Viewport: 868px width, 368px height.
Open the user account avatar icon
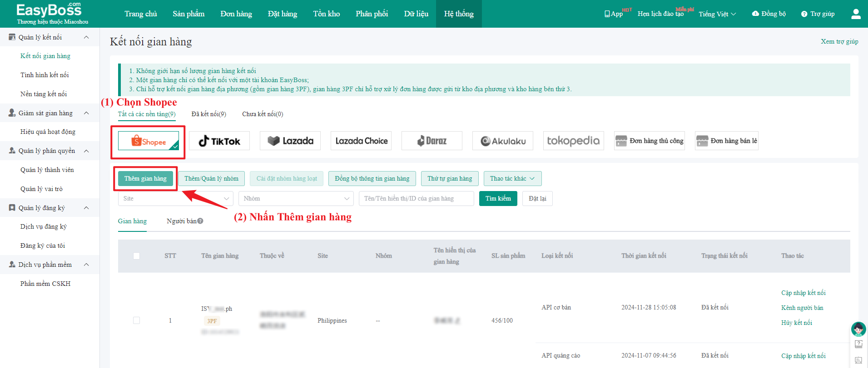[x=856, y=14]
